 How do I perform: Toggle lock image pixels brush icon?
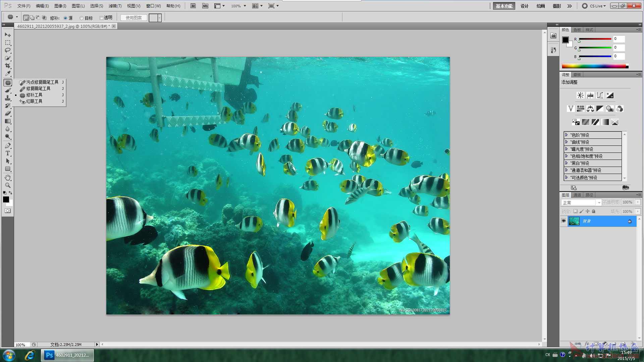click(x=582, y=212)
